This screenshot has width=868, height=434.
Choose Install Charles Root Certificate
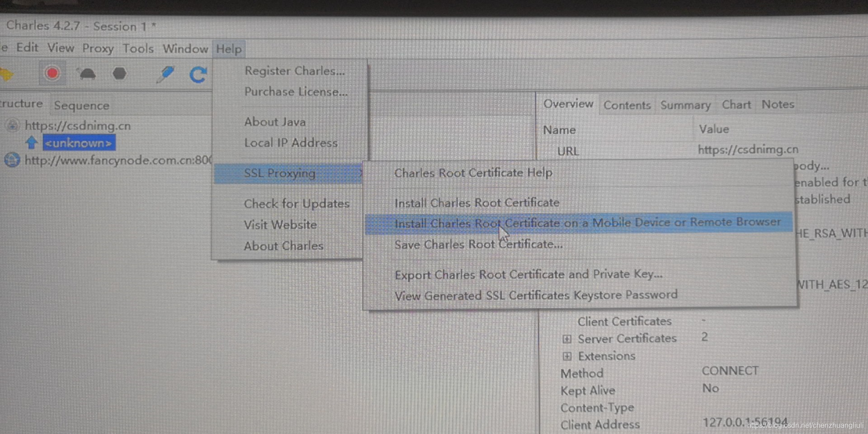477,203
